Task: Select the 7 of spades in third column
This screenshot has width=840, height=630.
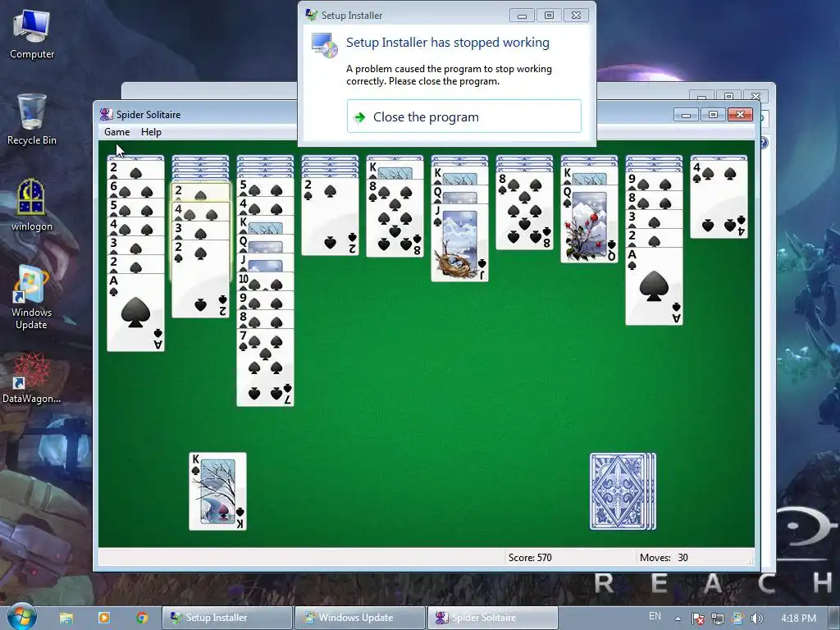Action: click(265, 367)
